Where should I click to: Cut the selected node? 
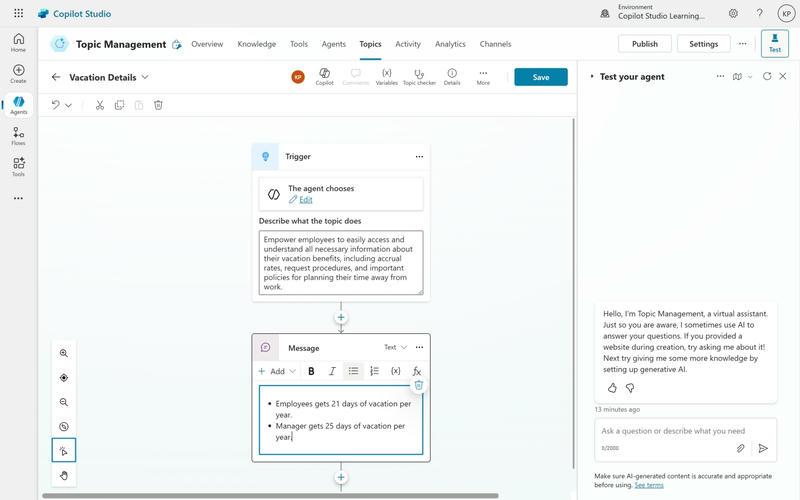(x=99, y=105)
